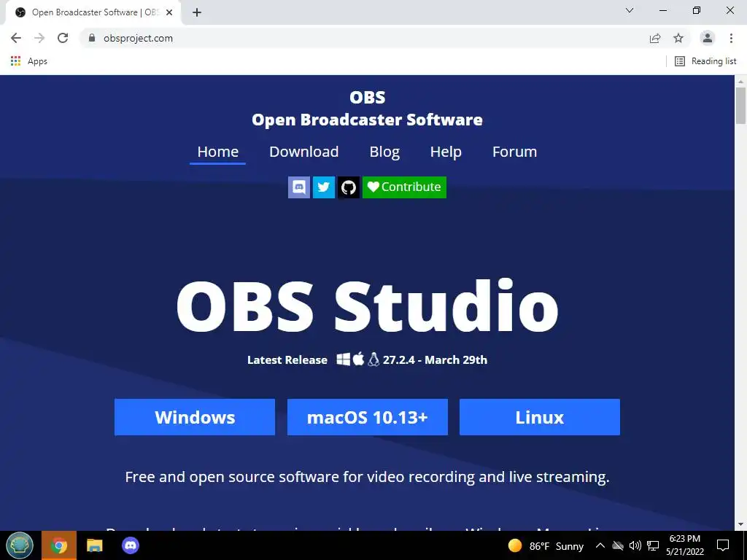
Task: Open the OBS GitHub icon link
Action: click(348, 187)
